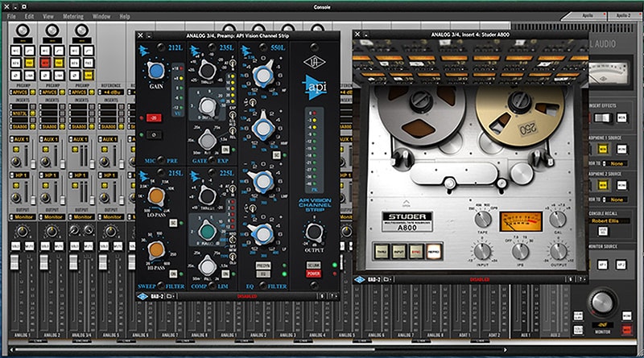
Task: Open the Cue 1 'None' mirror dropdown
Action: (614, 163)
